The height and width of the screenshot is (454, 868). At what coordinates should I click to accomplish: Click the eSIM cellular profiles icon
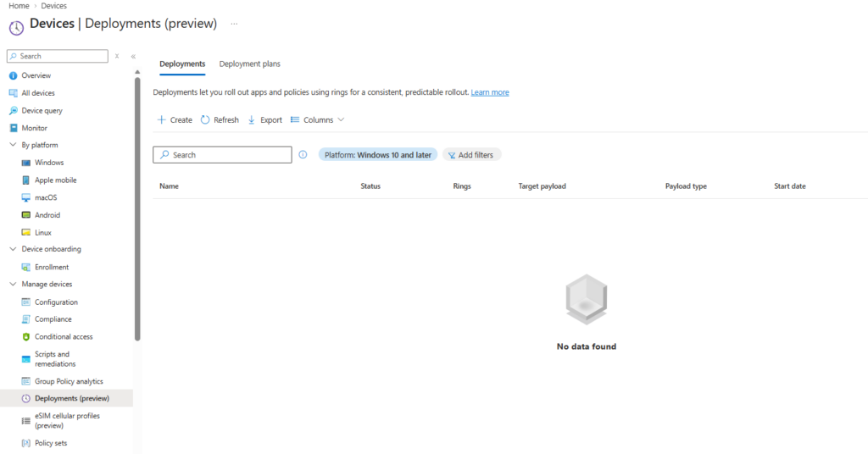point(26,421)
